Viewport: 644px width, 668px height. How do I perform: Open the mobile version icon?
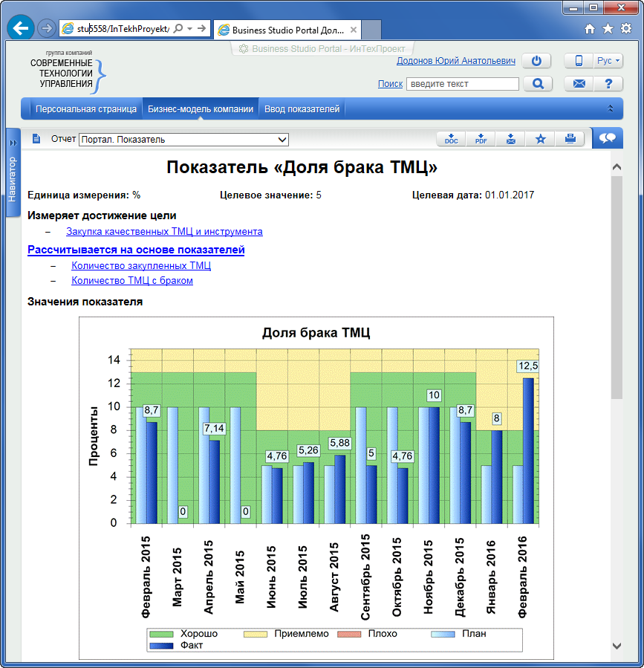pos(578,61)
